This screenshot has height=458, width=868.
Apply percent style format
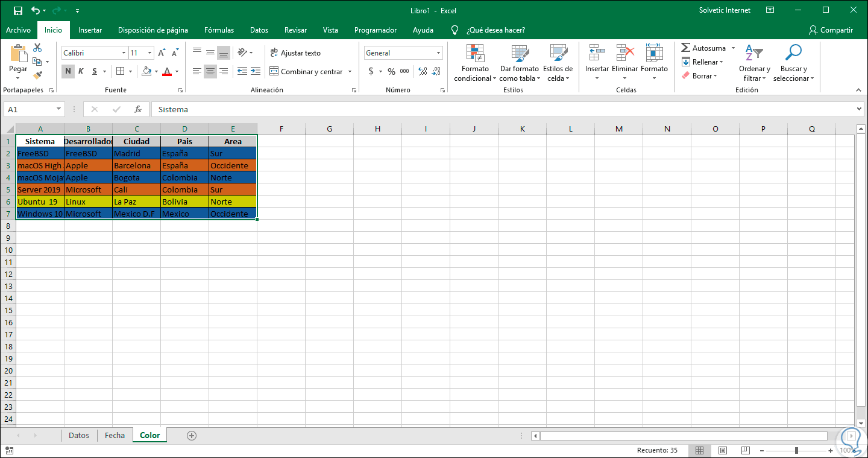391,71
